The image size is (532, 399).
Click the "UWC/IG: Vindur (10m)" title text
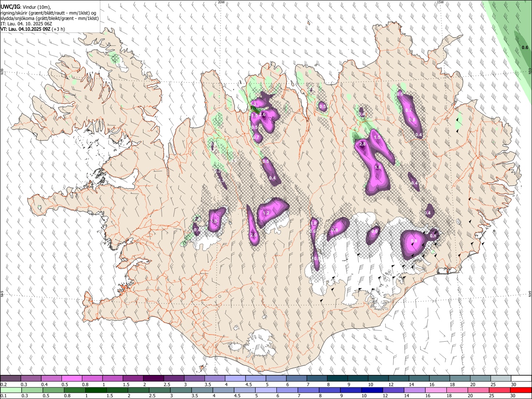coord(25,7)
